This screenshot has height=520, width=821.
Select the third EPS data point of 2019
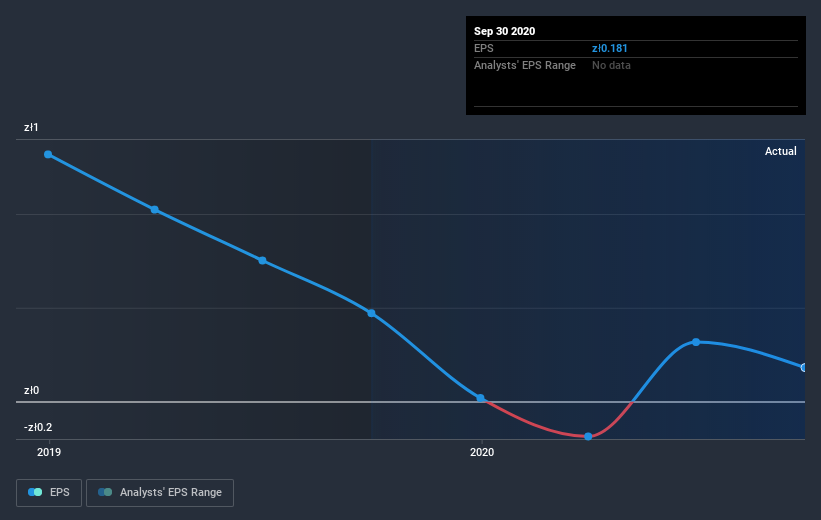click(262, 260)
